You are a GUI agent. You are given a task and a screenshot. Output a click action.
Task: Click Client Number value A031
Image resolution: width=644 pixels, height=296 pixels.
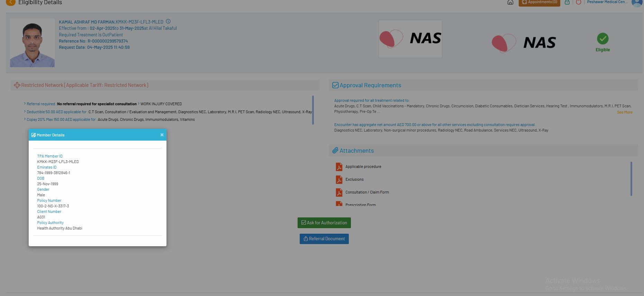tap(41, 217)
